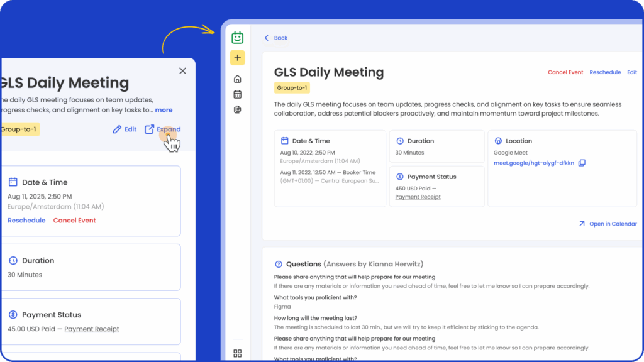The width and height of the screenshot is (644, 362).
Task: Close the meeting popup panel
Action: [182, 71]
